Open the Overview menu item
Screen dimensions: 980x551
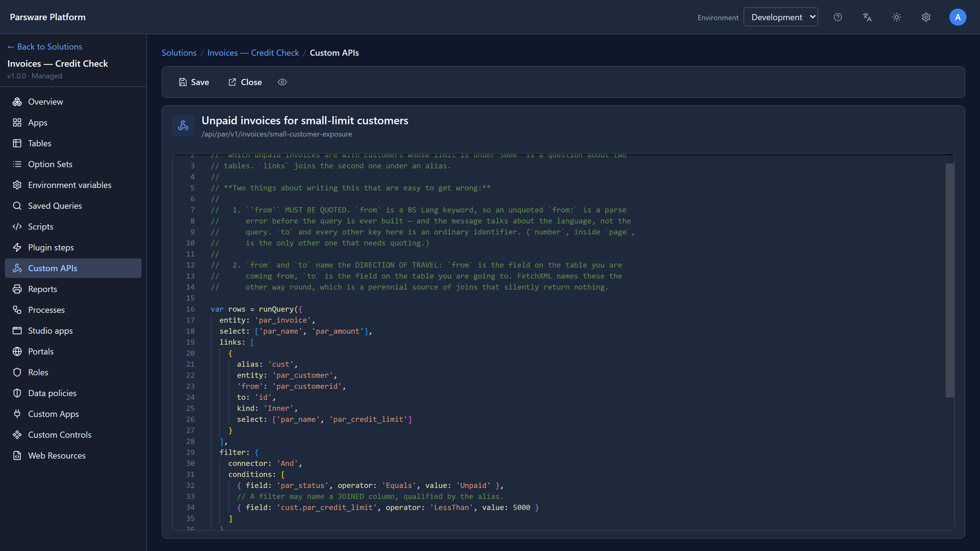coord(73,102)
